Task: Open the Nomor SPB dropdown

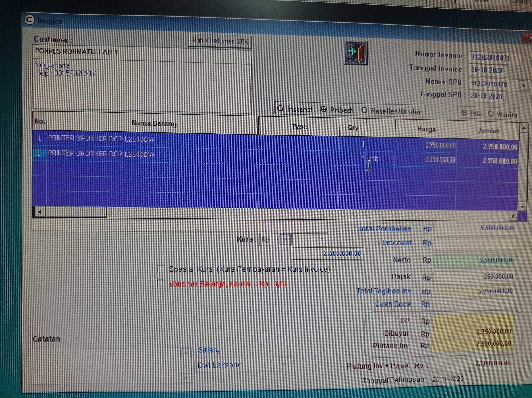Action: tap(523, 85)
